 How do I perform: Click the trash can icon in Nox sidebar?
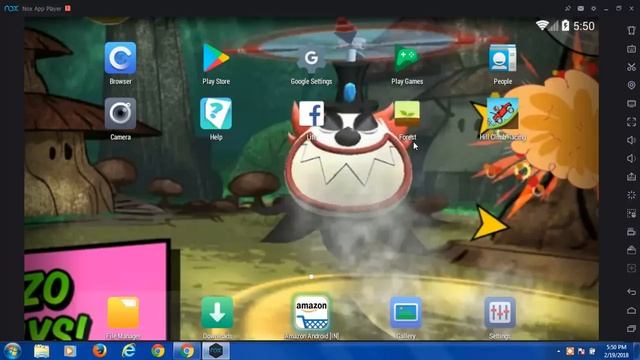(631, 30)
